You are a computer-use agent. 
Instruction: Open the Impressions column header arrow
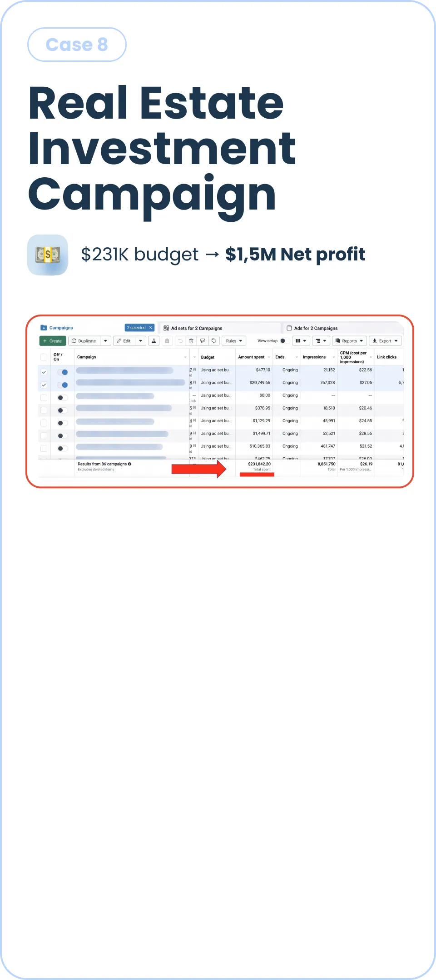coord(334,357)
